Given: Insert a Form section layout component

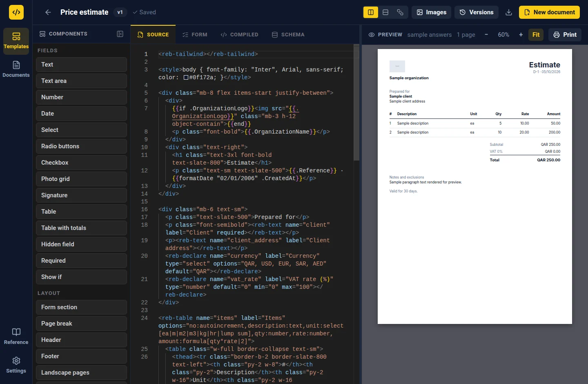Looking at the screenshot, I should pos(81,307).
